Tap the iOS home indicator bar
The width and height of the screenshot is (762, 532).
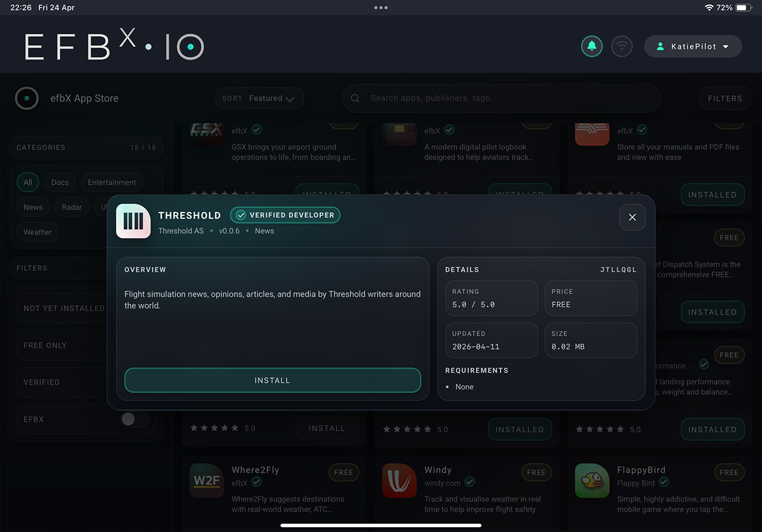(381, 525)
